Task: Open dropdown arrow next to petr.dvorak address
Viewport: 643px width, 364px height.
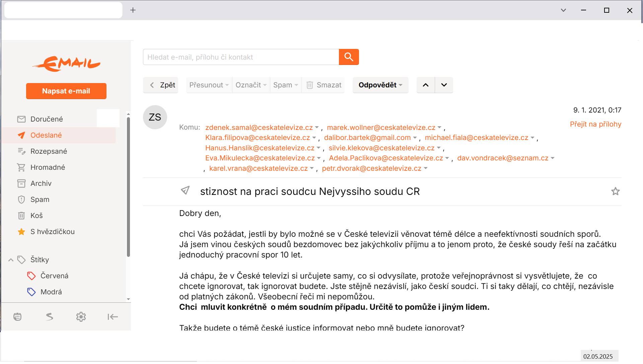Action: click(x=426, y=168)
